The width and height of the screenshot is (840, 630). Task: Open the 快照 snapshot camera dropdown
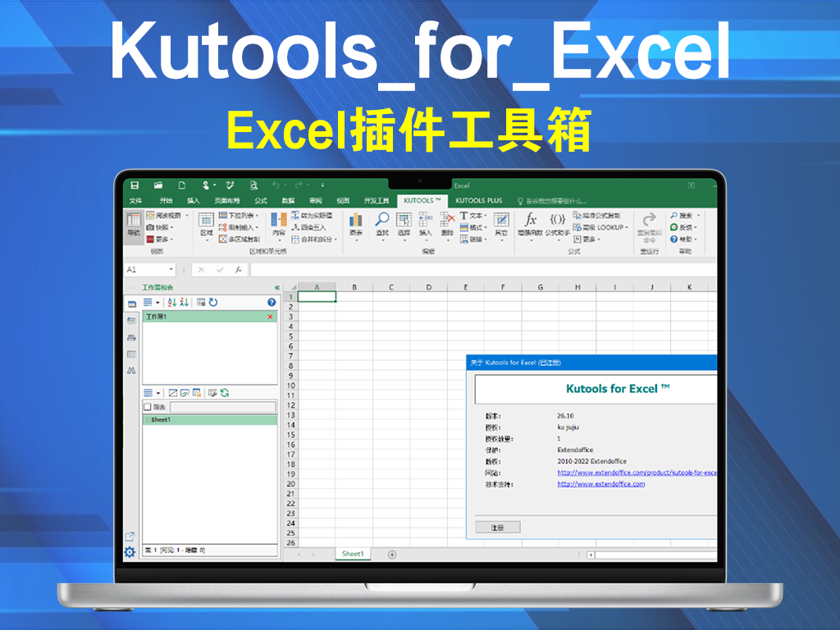pyautogui.click(x=160, y=228)
